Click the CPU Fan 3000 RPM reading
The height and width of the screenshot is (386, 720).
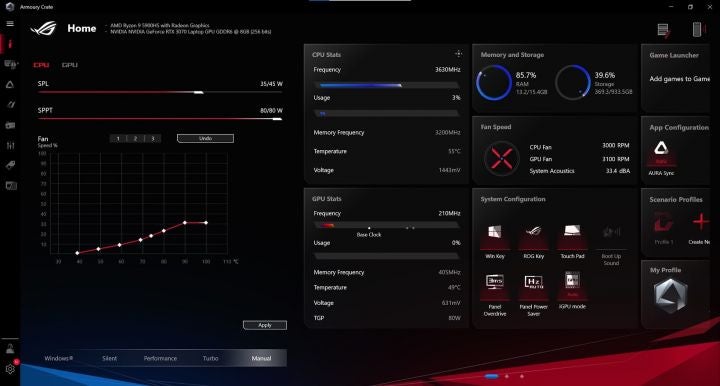(x=616, y=145)
